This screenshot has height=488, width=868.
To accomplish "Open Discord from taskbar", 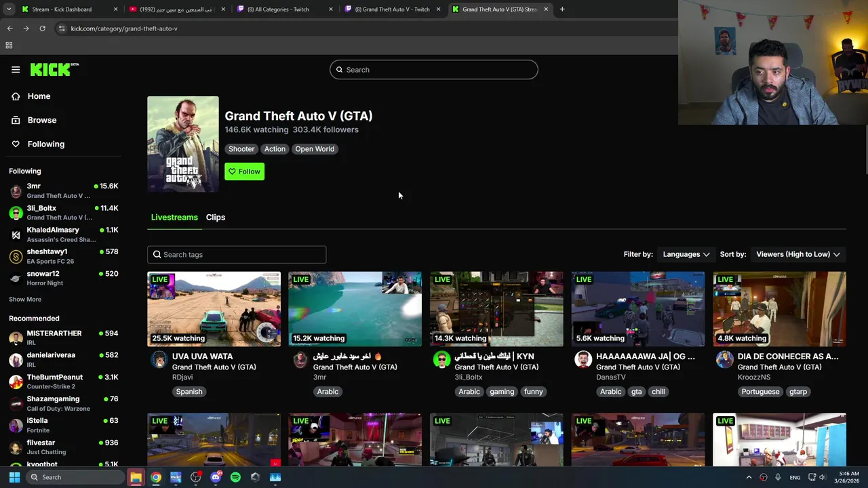I will click(x=216, y=477).
